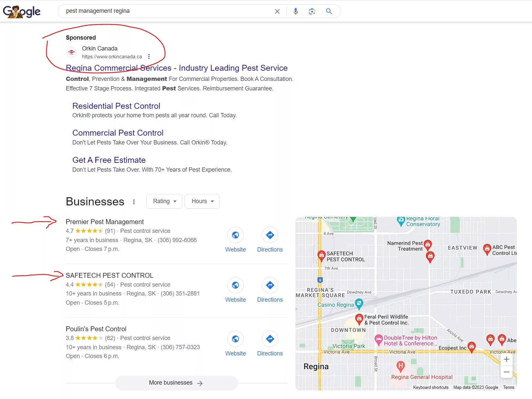Open Keyboard shortcuts on the map
Screen dimensions: 532x399
[431, 388]
